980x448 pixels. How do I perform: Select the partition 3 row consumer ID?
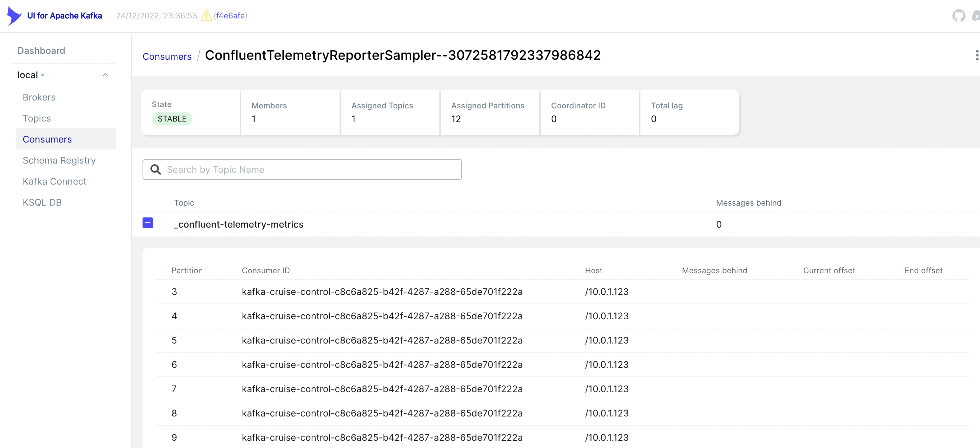pyautogui.click(x=382, y=292)
